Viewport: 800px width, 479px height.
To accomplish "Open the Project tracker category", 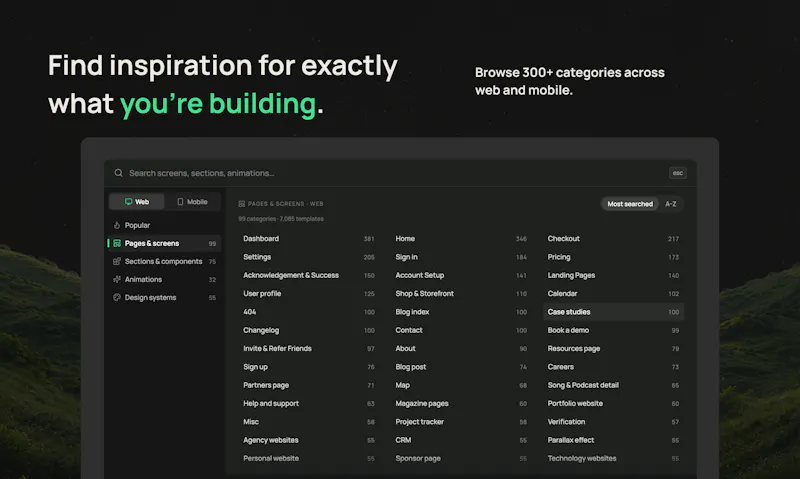I will 461,422.
